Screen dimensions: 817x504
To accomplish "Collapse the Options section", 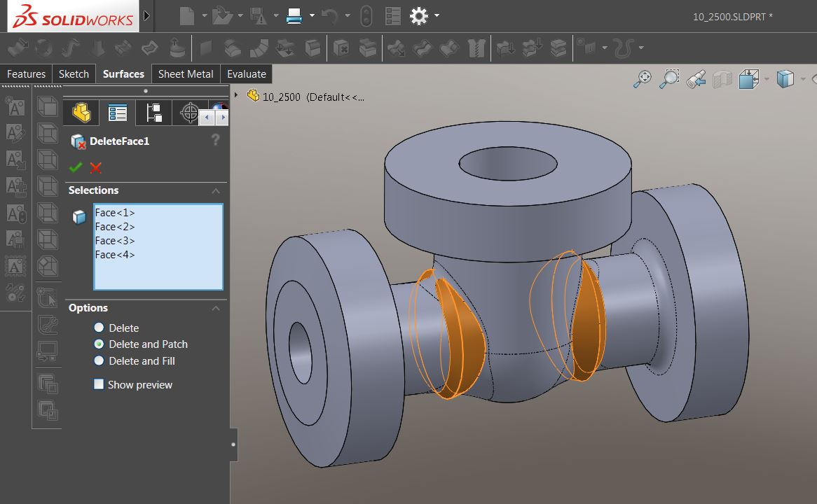I will pos(216,308).
